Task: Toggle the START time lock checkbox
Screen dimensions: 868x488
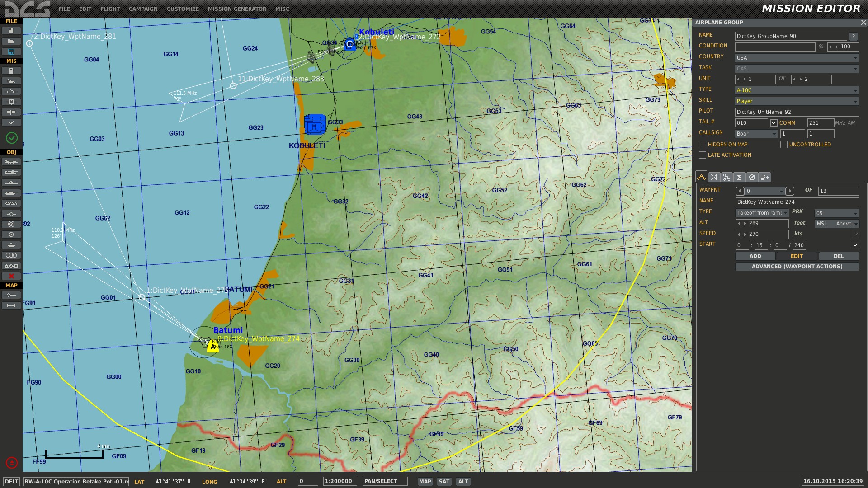Action: 855,245
